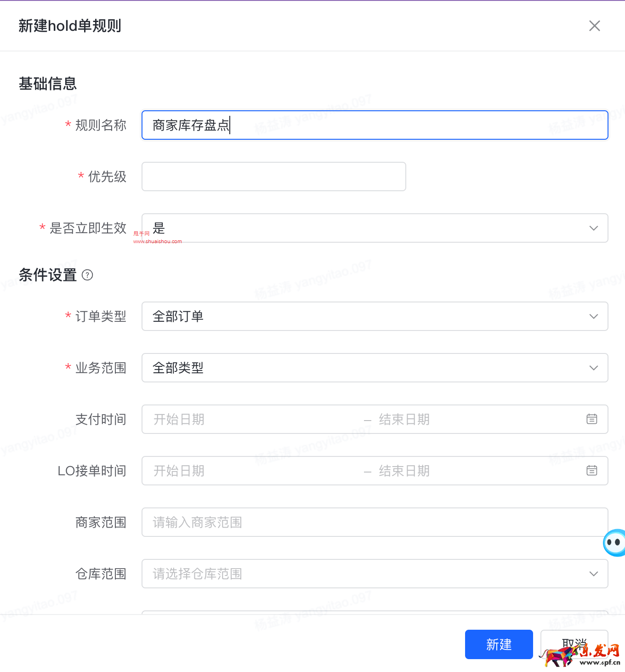Click the 取消 cancel button
This screenshot has height=672, width=625.
tap(574, 644)
